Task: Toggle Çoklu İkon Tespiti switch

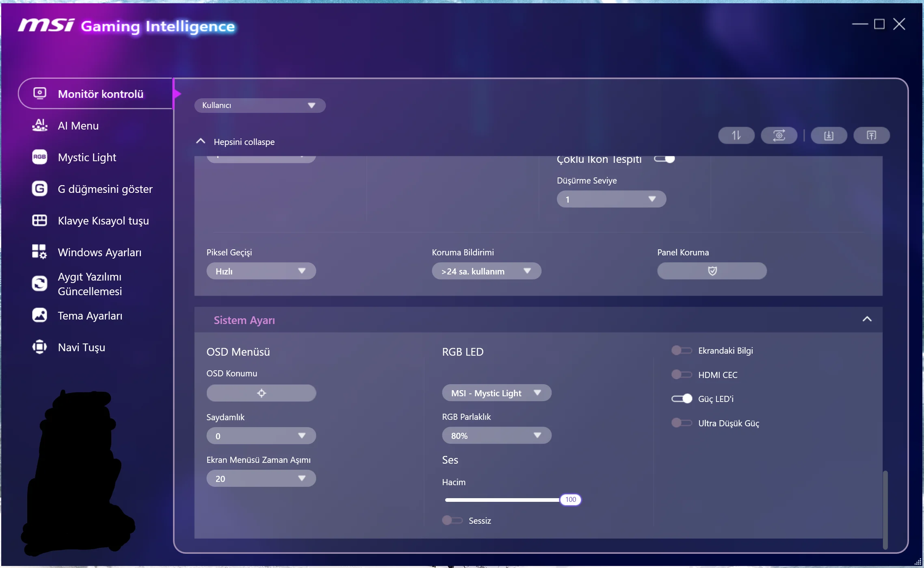Action: point(664,159)
